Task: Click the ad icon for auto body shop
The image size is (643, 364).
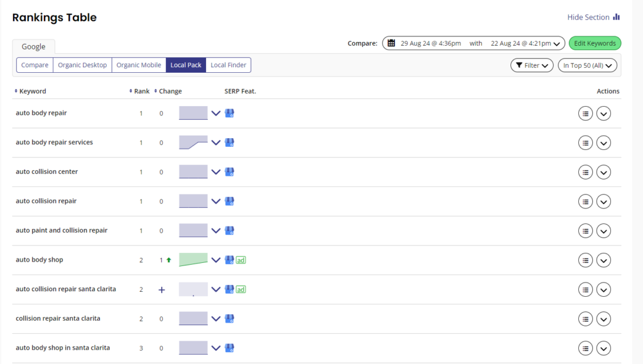Action: (240, 260)
